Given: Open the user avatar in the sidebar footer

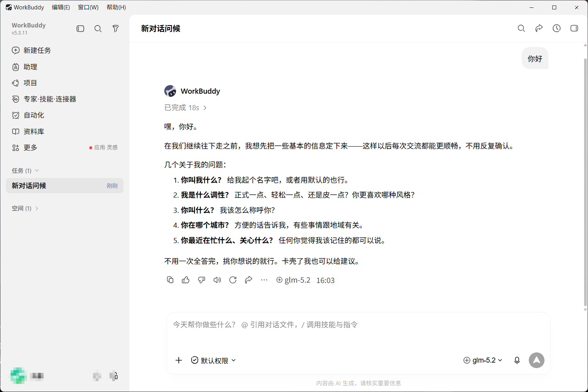Looking at the screenshot, I should (x=18, y=376).
